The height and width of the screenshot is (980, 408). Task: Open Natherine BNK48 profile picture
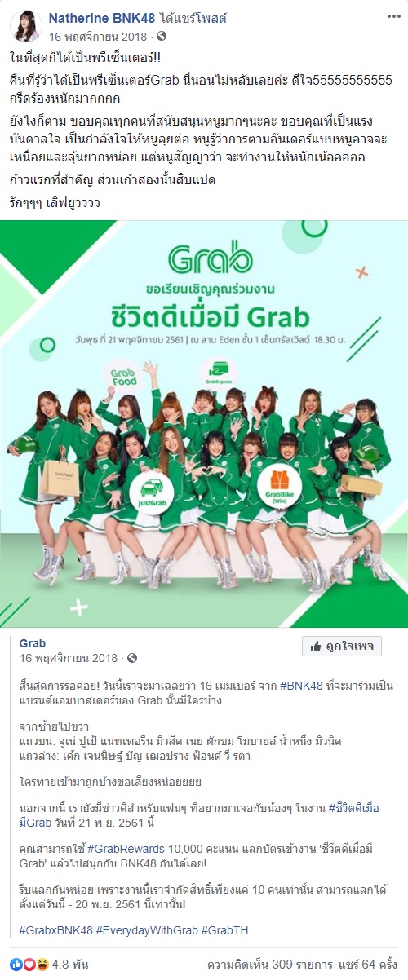[26, 26]
